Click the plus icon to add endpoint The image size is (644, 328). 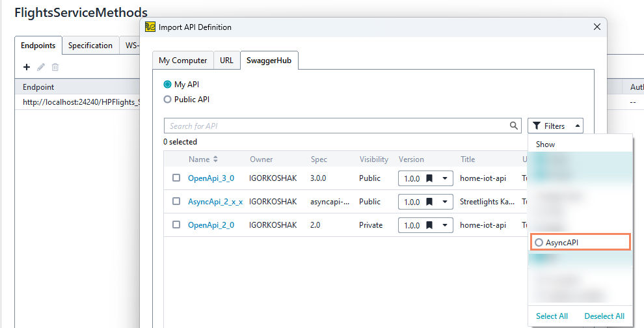pyautogui.click(x=27, y=67)
